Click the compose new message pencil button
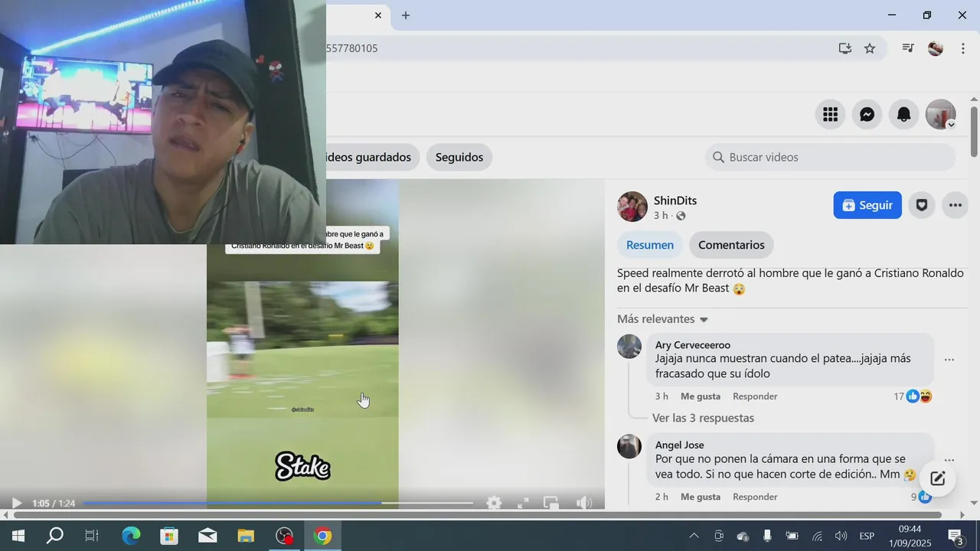This screenshot has height=551, width=980. [x=938, y=479]
